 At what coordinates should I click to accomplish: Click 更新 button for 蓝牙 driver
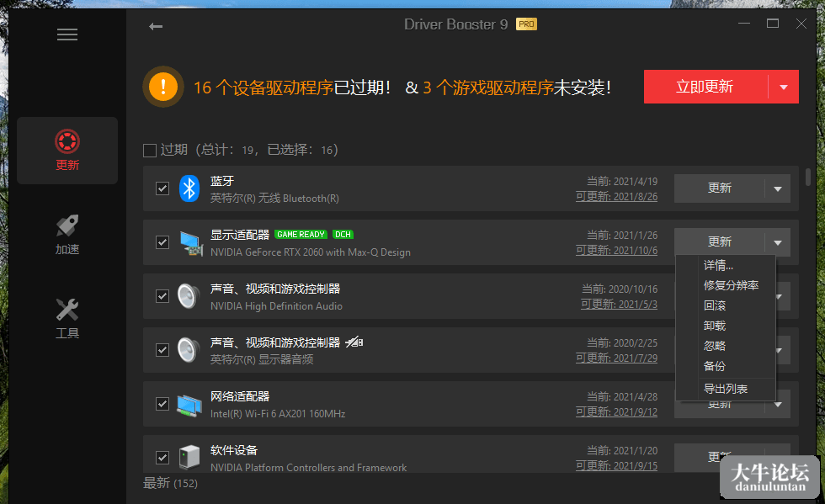(x=719, y=188)
